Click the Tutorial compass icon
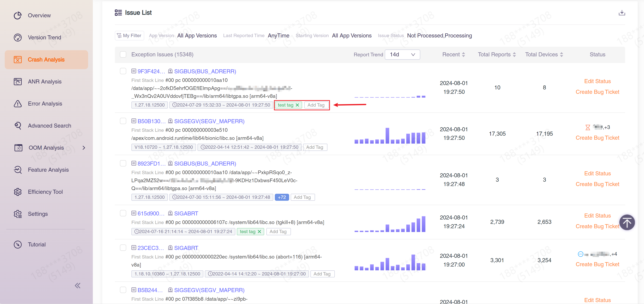This screenshot has width=644, height=304. click(17, 244)
